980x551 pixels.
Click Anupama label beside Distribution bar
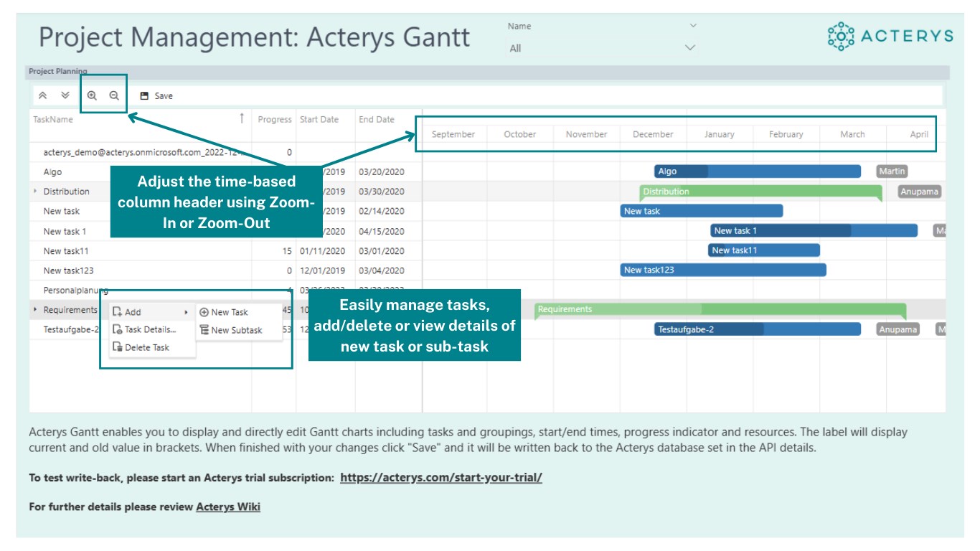click(919, 192)
